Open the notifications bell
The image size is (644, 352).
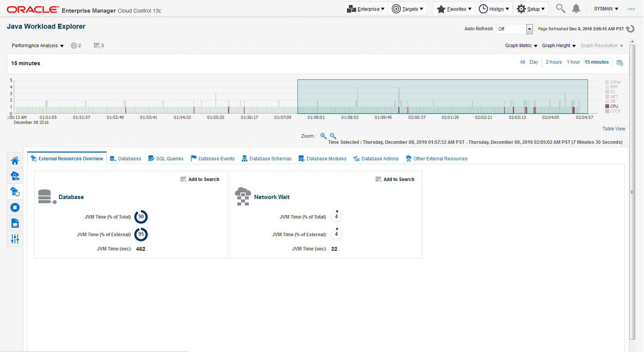pos(576,8)
